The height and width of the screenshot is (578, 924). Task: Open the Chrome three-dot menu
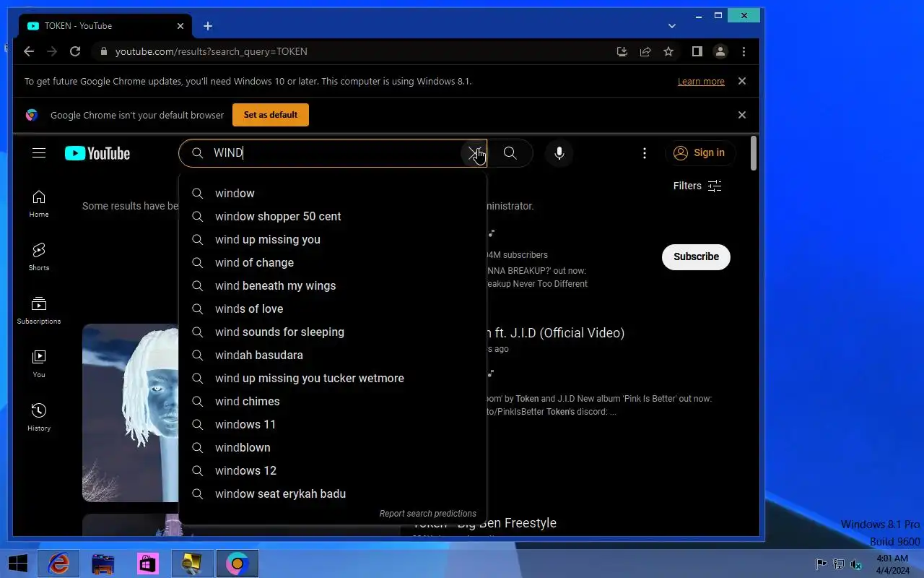point(744,51)
